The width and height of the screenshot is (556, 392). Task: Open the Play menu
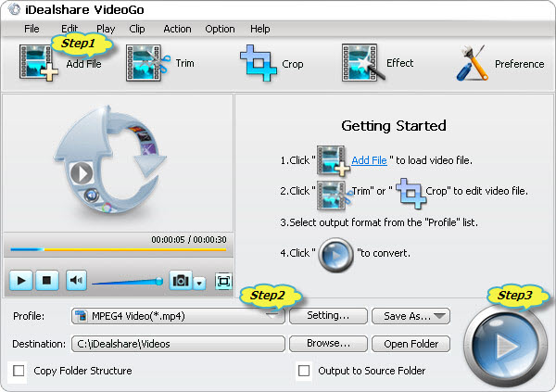click(106, 29)
